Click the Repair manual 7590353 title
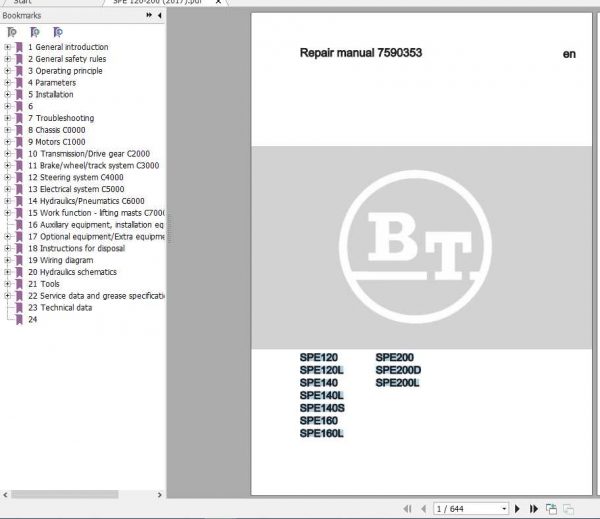Image resolution: width=600 pixels, height=519 pixels. point(361,53)
